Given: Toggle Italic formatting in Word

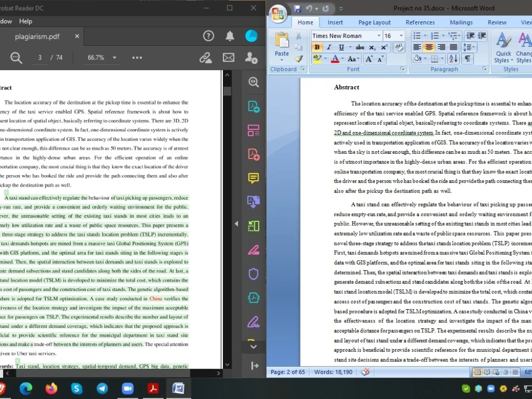Looking at the screenshot, I should pyautogui.click(x=329, y=47).
